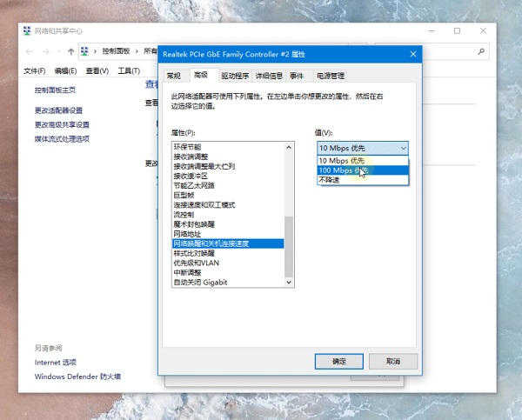Screen dimensions: 522x420
Task: Click the address bar network icon
Action: click(x=85, y=51)
